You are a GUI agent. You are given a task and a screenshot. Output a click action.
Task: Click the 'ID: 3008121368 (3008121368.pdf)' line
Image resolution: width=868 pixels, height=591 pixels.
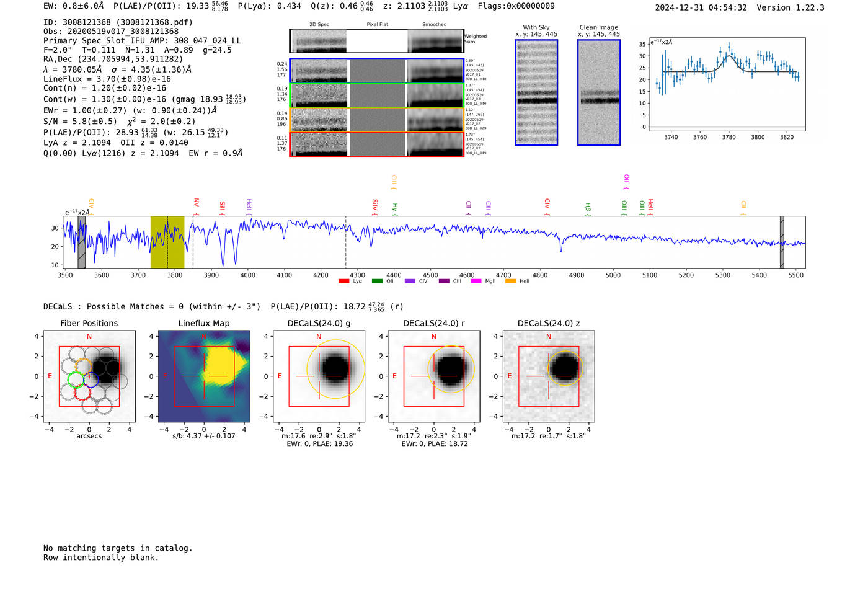[118, 22]
